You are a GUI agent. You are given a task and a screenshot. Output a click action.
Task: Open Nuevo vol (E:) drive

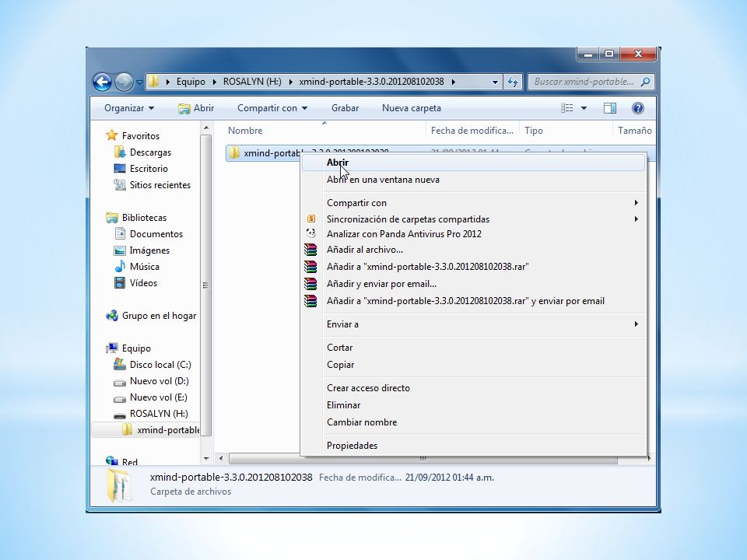(x=150, y=397)
